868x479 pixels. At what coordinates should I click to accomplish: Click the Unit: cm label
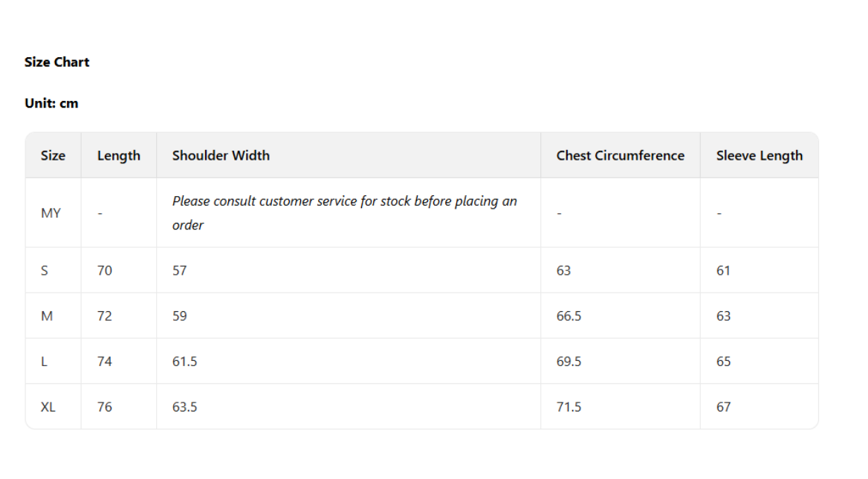51,103
